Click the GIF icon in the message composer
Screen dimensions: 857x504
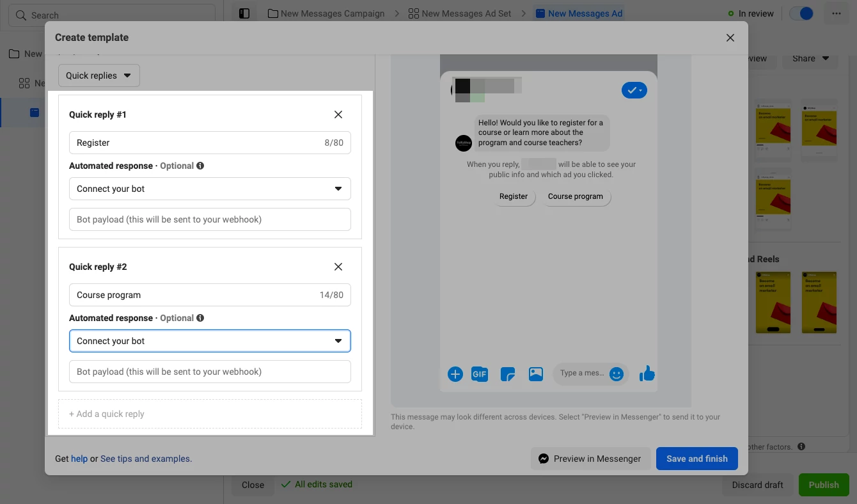pos(480,374)
